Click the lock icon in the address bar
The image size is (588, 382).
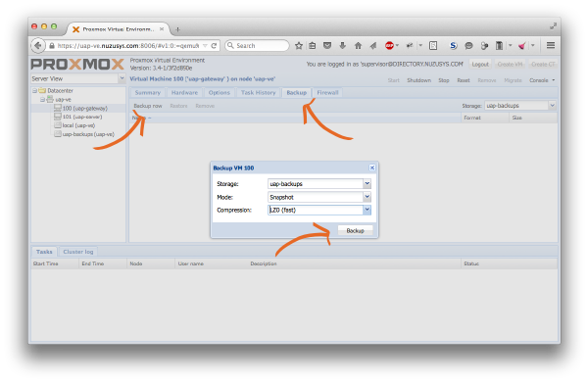tap(52, 46)
